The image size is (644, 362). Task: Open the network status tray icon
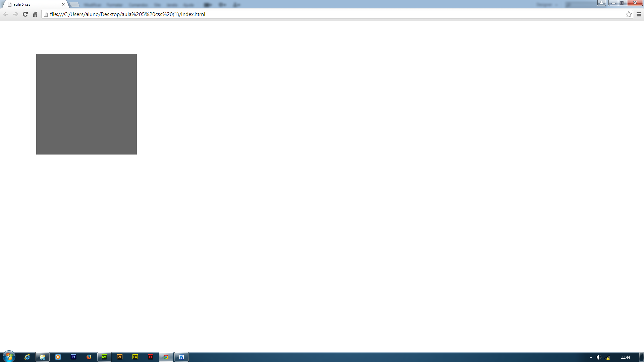tap(607, 357)
